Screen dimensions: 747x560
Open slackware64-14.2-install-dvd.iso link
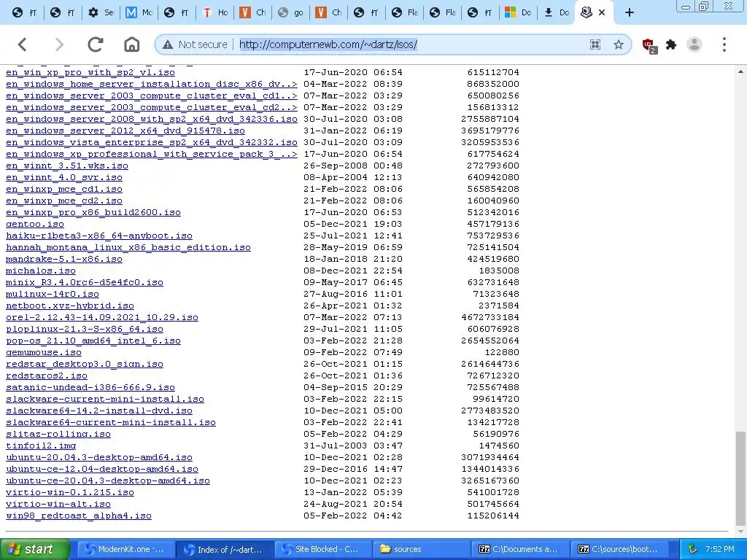tap(99, 411)
